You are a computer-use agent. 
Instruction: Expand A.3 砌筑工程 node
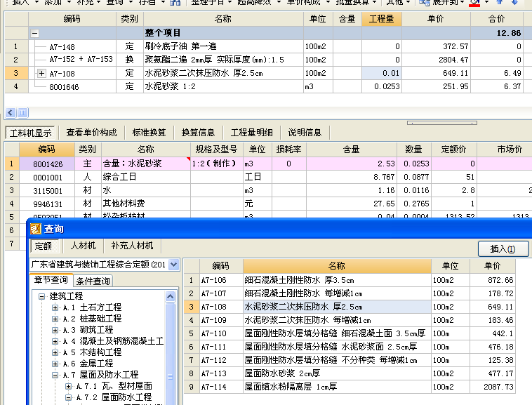point(55,330)
